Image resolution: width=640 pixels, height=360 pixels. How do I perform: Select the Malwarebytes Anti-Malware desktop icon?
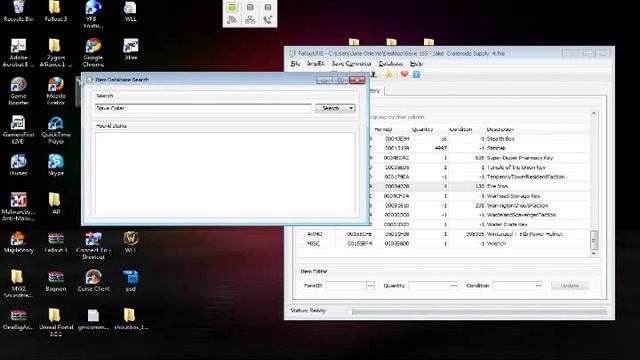[x=18, y=206]
